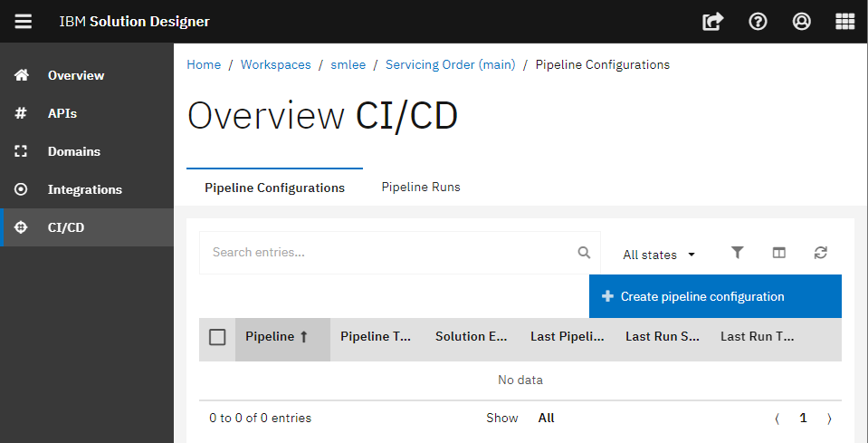The width and height of the screenshot is (868, 443).
Task: Click the APIs hash icon in sidebar
Action: tap(21, 113)
